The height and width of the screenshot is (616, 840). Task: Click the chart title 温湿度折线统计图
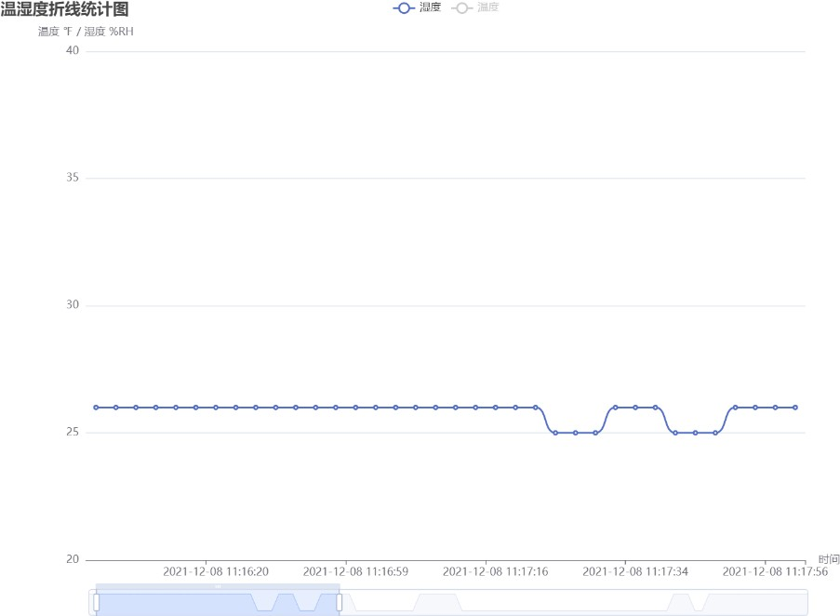[64, 9]
